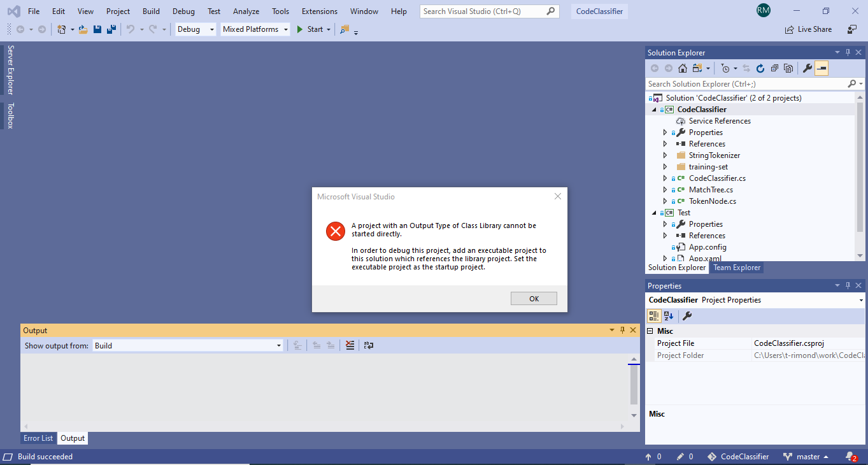
Task: Click the Find in Files toolbar icon
Action: (x=345, y=29)
